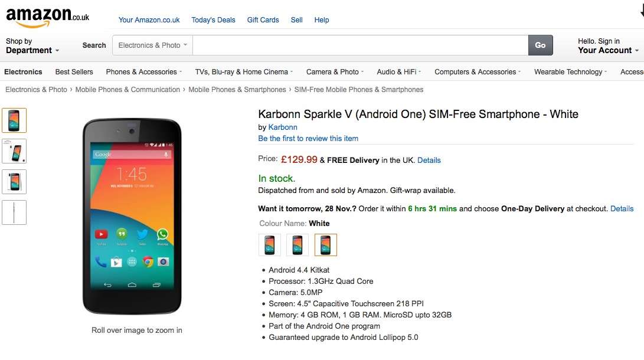The height and width of the screenshot is (360, 644).
Task: Open the Best Sellers tab
Action: click(74, 72)
